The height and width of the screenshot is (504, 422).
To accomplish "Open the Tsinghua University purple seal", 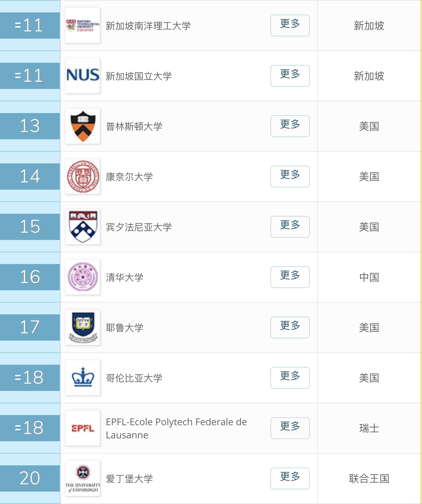I will pos(83,277).
